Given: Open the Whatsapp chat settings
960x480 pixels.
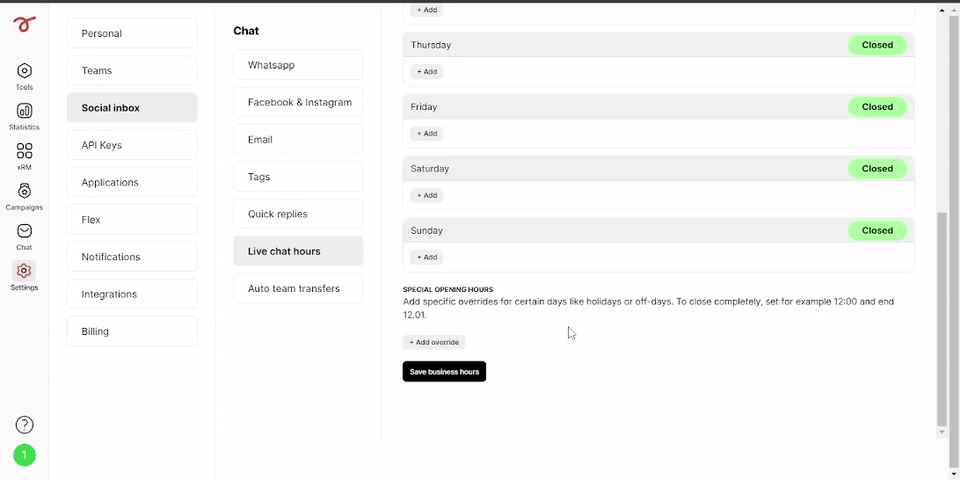Looking at the screenshot, I should 298,65.
